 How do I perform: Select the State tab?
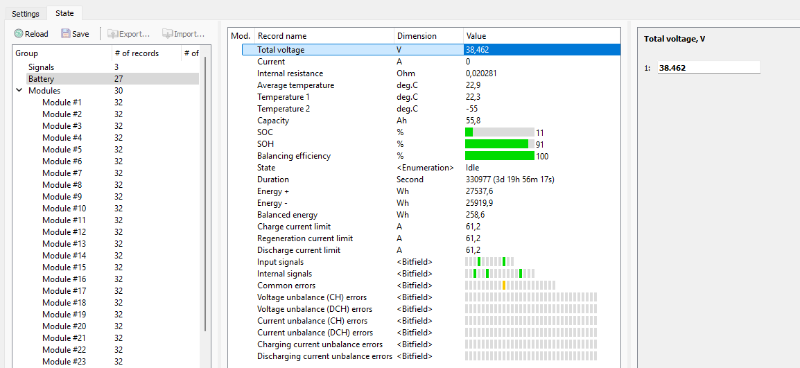(x=64, y=13)
